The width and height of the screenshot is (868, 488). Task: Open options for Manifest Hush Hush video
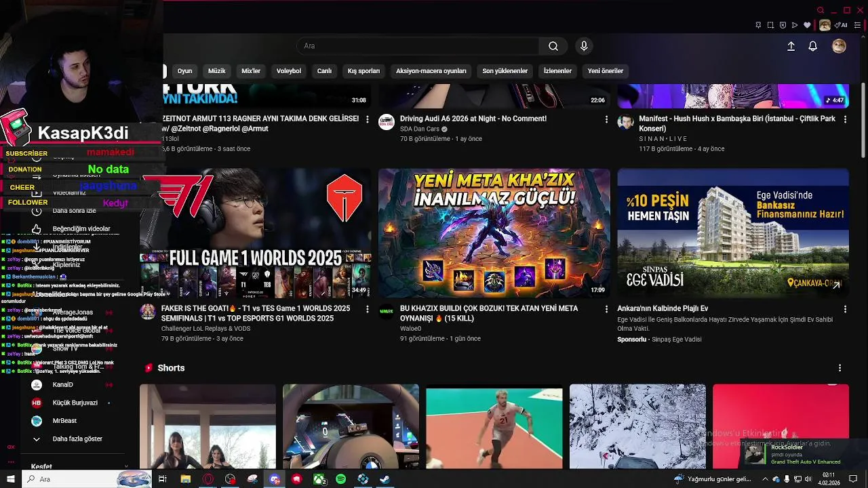pyautogui.click(x=845, y=119)
